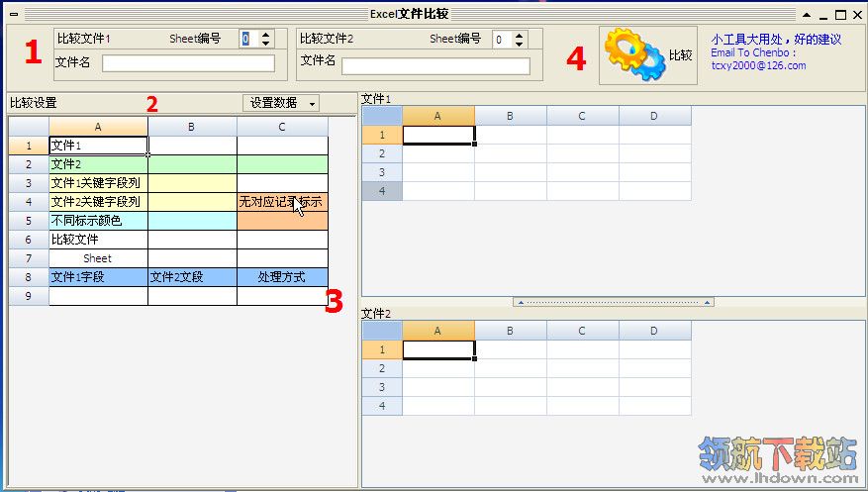Focus the file name field for file 1
The image size is (868, 492).
(188, 63)
